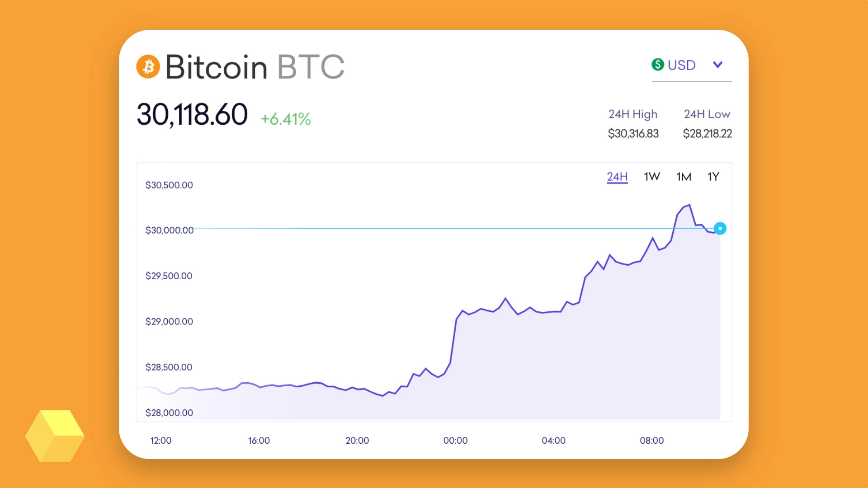Image resolution: width=868 pixels, height=488 pixels.
Task: Select the 24H tab above the chart
Action: coord(617,177)
